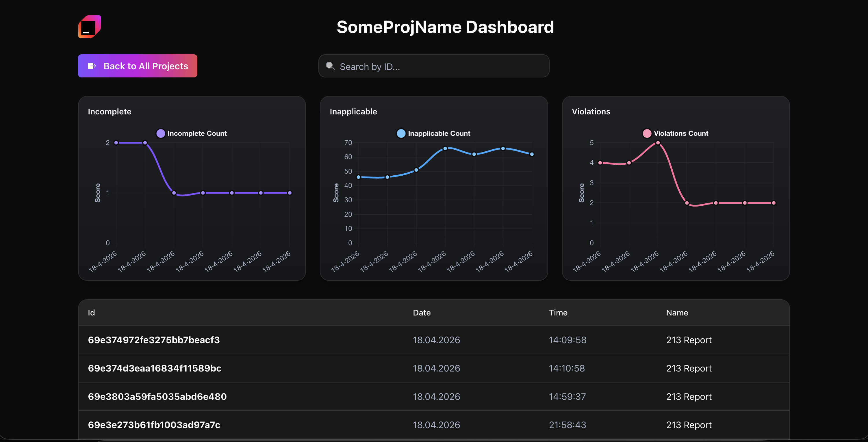Click the Time column header
Image resolution: width=868 pixels, height=442 pixels.
558,313
